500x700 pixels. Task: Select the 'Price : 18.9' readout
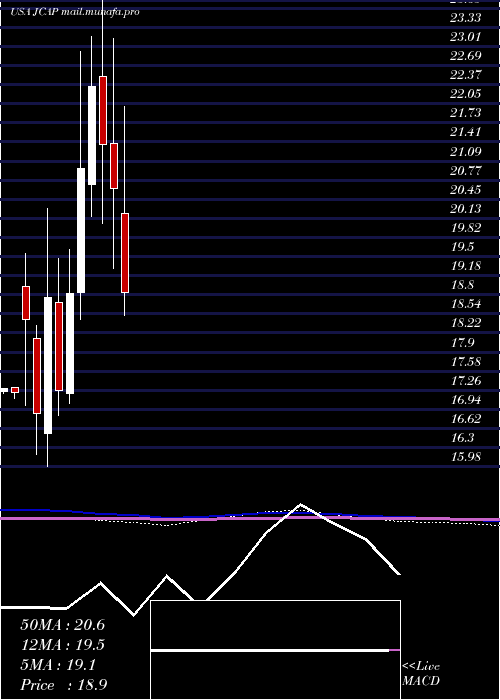pyautogui.click(x=63, y=685)
